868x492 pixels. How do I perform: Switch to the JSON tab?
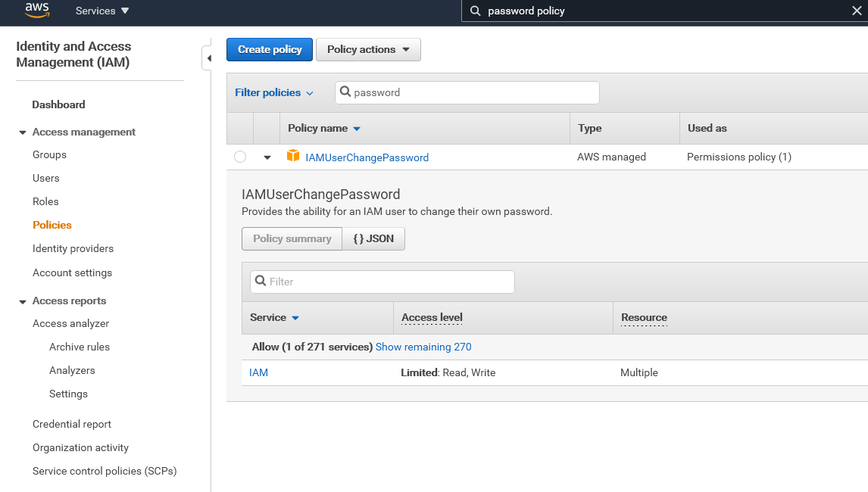(373, 238)
